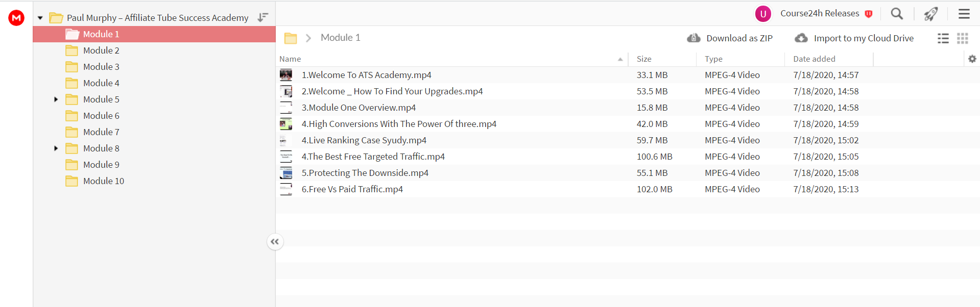Viewport: 980px width, 307px height.
Task: Click the breadcrumb root folder icon
Action: pos(291,38)
